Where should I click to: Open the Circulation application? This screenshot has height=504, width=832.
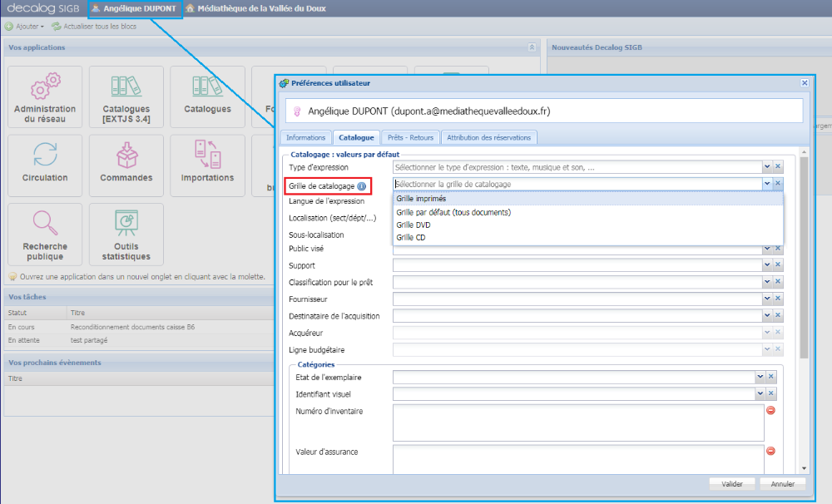coord(44,165)
